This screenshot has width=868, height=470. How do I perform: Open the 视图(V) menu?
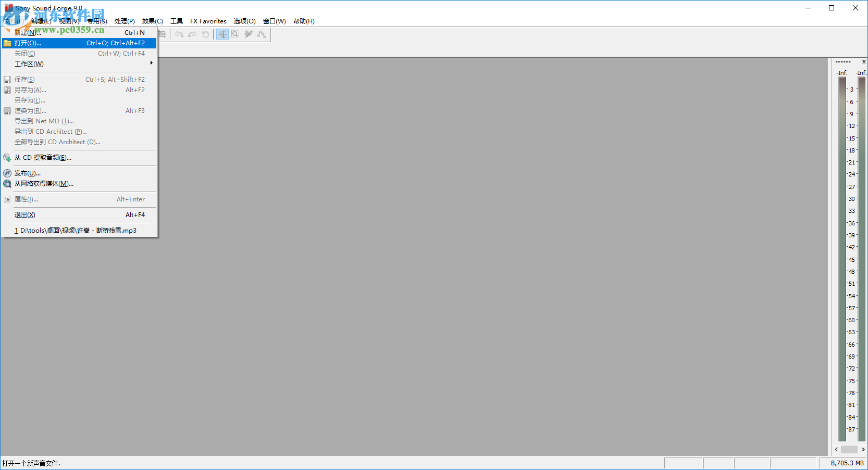click(69, 21)
